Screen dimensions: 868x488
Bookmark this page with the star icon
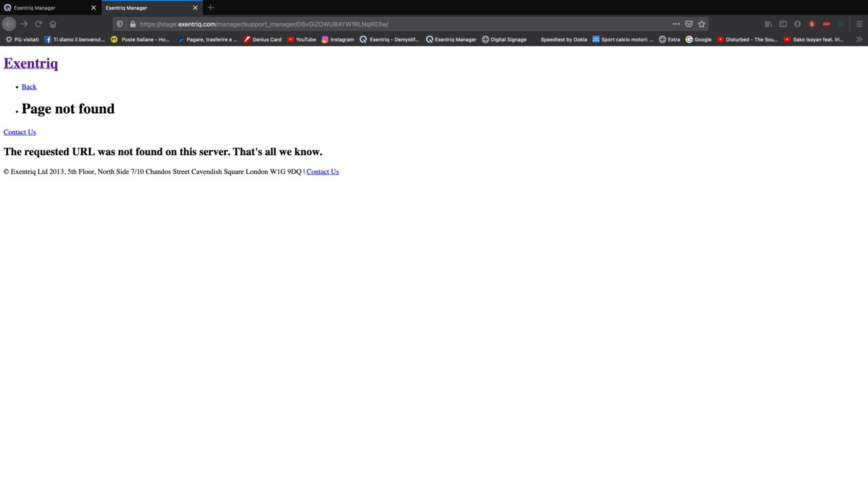click(x=702, y=24)
